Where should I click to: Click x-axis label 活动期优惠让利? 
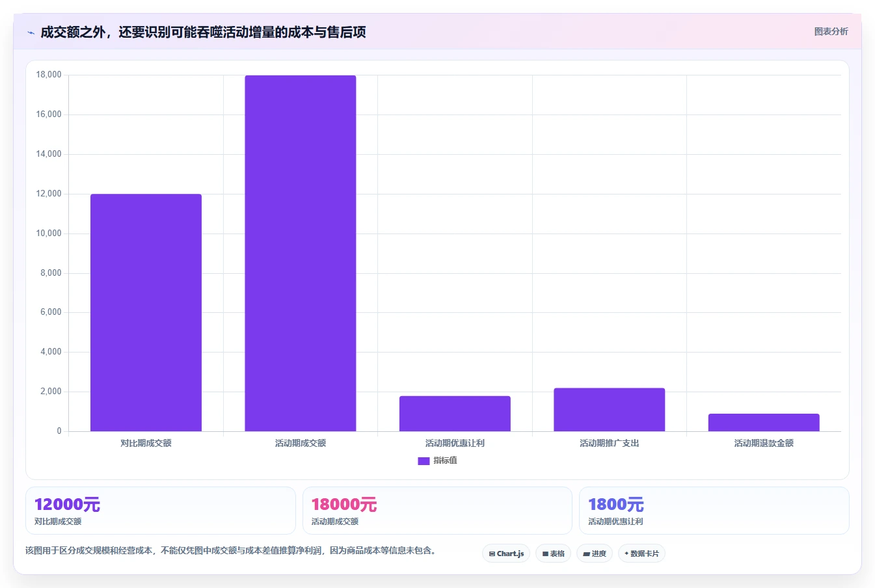[455, 443]
